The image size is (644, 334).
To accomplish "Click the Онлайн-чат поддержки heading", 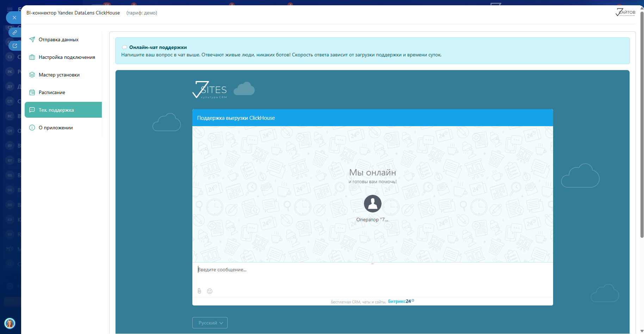I will pyautogui.click(x=158, y=47).
